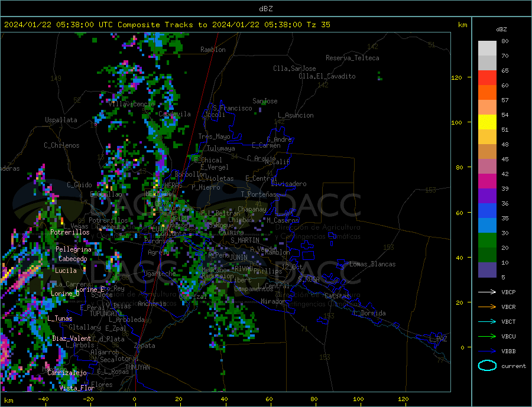Click the 'Tulumaya' map label
Viewport: 532px width, 407px height.
(x=221, y=148)
